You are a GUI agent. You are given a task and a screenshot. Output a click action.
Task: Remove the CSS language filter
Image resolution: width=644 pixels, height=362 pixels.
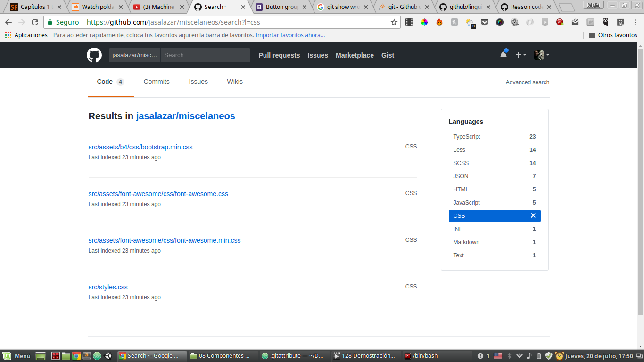coord(533,215)
